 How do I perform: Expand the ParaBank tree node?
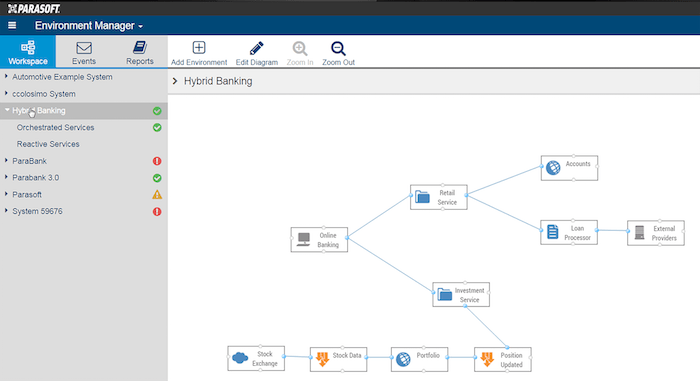6,160
